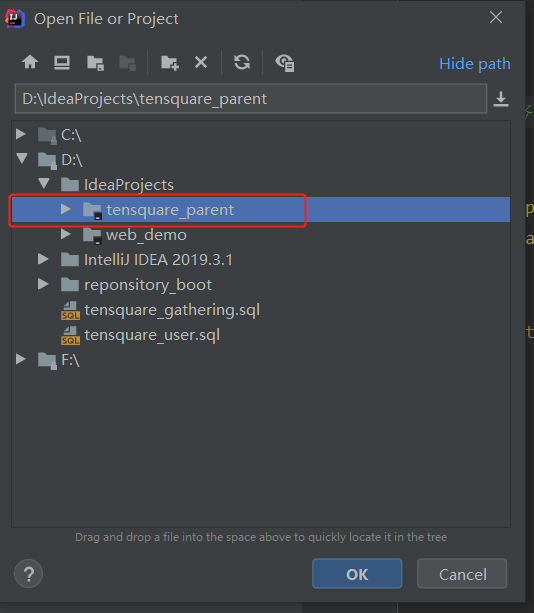Close the Open File or Project dialog

tap(496, 17)
